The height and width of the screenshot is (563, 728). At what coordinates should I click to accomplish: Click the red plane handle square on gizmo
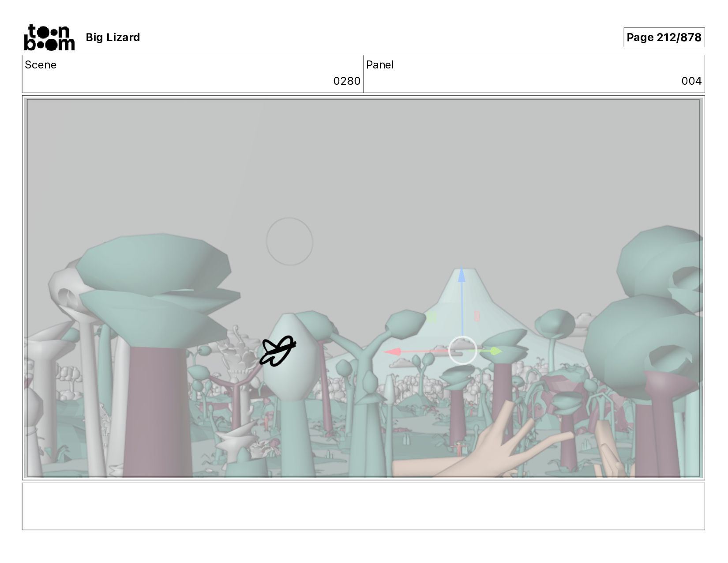tap(477, 316)
